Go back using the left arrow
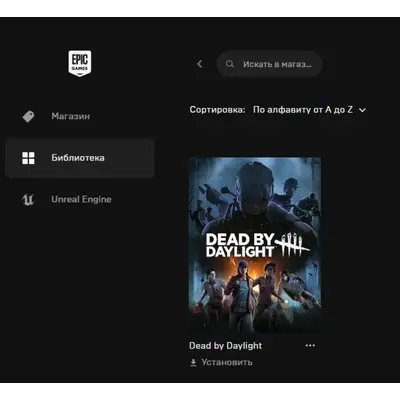The width and height of the screenshot is (400, 400). 200,64
